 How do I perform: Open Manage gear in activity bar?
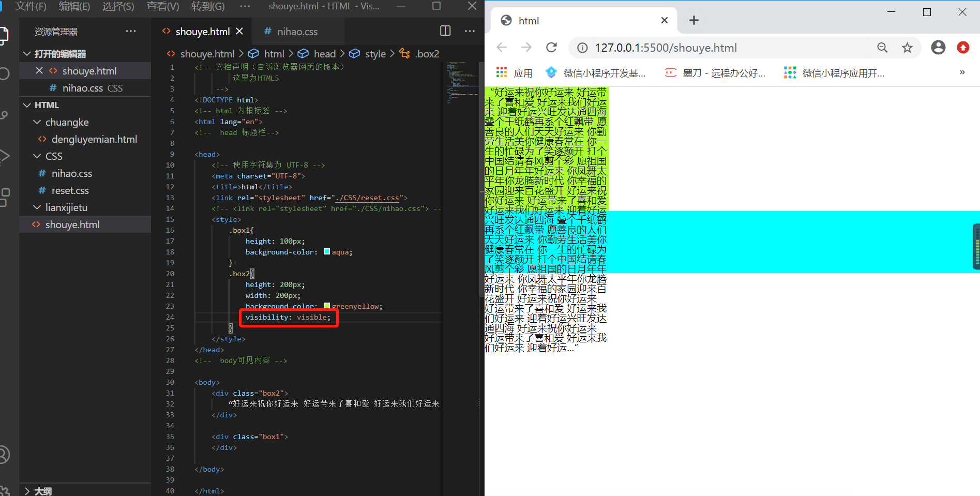(5, 490)
